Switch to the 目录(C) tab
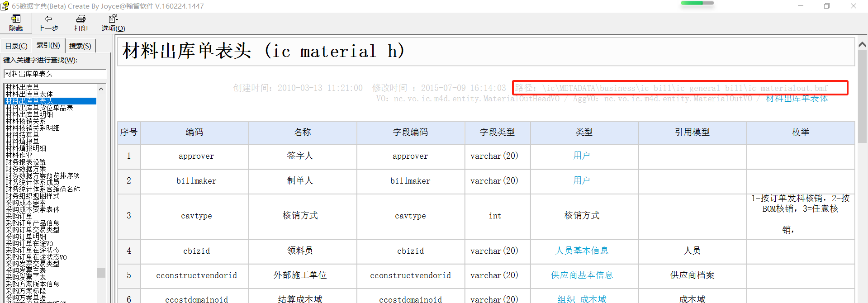Screen dimensions: 868x303 [16, 46]
